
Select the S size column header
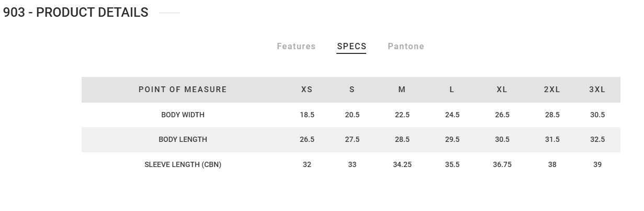coord(352,90)
